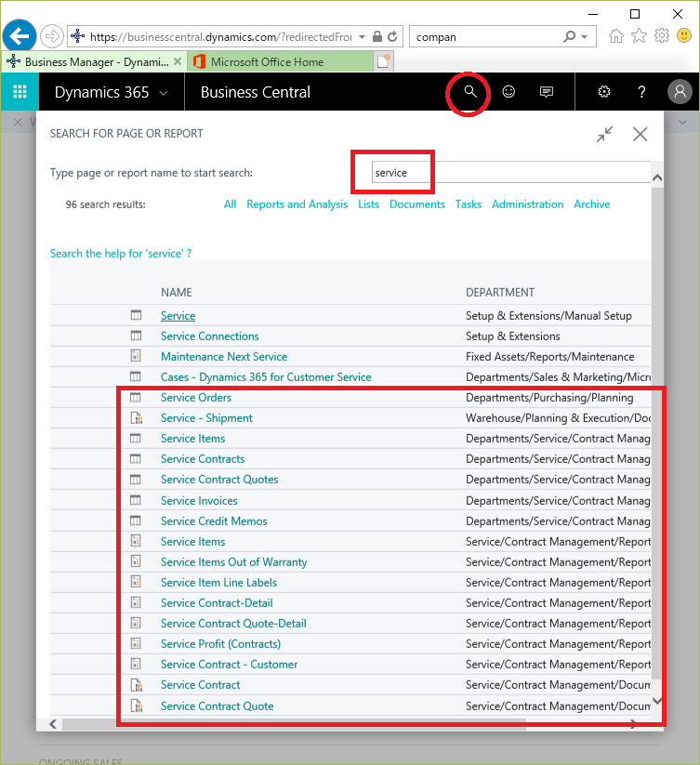
Task: Click the service search input field
Action: click(x=510, y=172)
